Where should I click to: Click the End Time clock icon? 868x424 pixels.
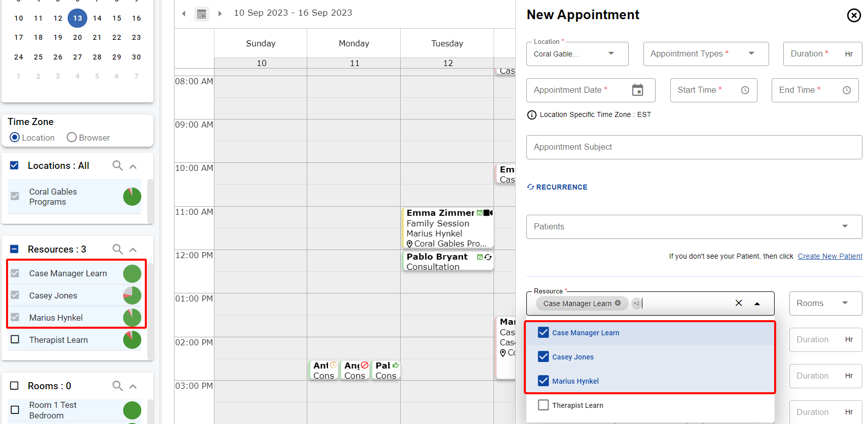(846, 90)
